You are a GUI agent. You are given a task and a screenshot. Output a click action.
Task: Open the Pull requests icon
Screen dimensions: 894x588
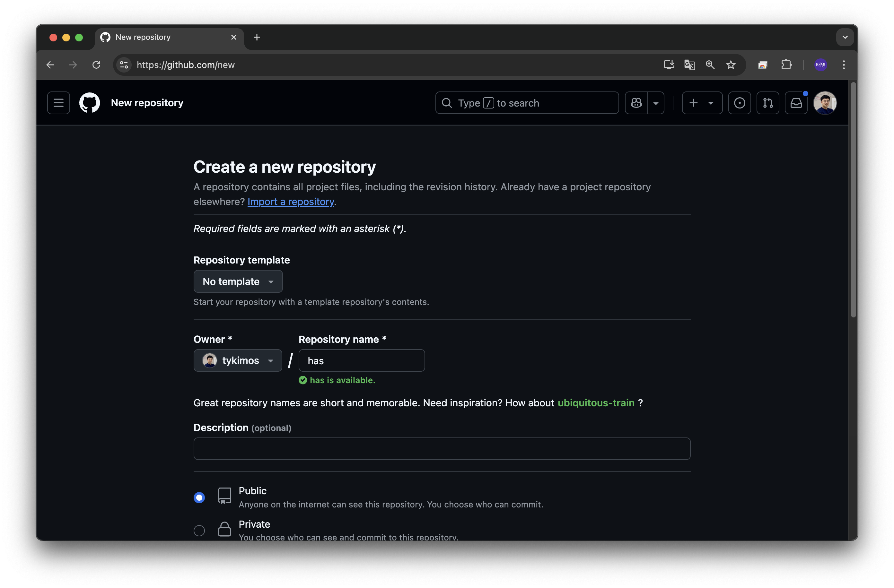767,103
